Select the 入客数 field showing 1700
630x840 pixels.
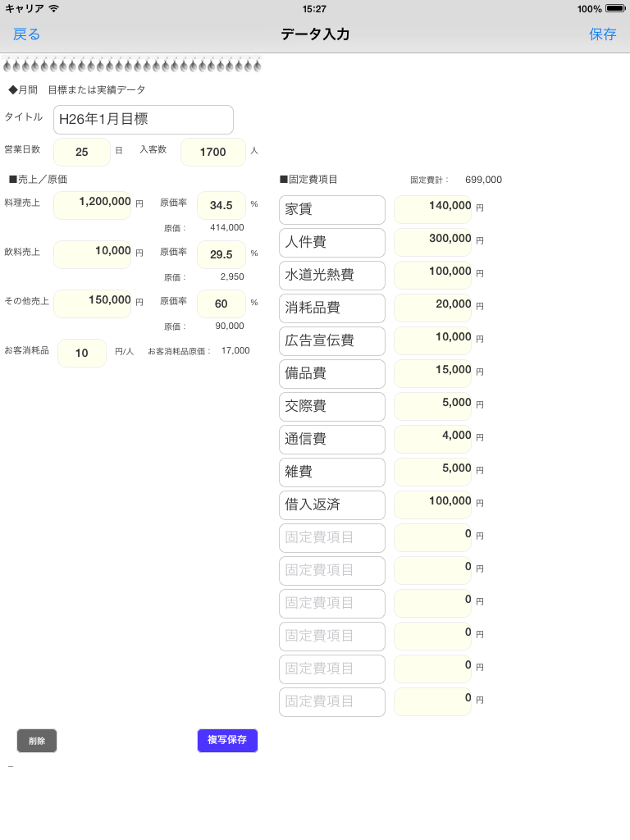click(x=213, y=152)
